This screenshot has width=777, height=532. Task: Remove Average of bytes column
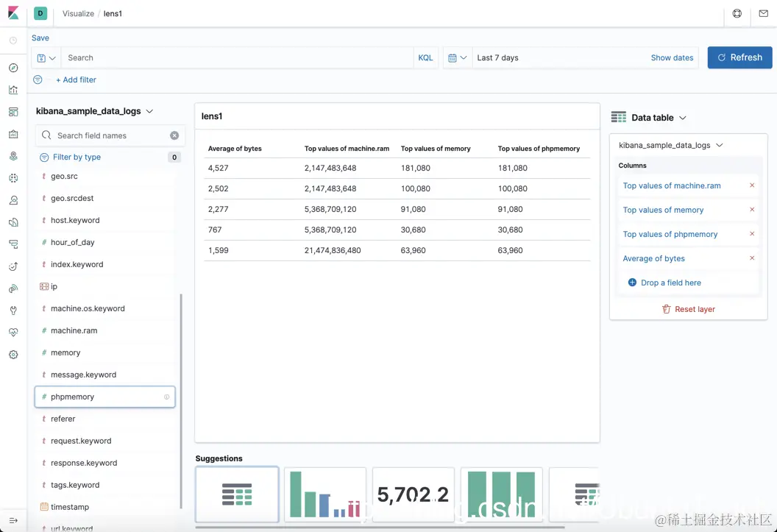coord(752,258)
